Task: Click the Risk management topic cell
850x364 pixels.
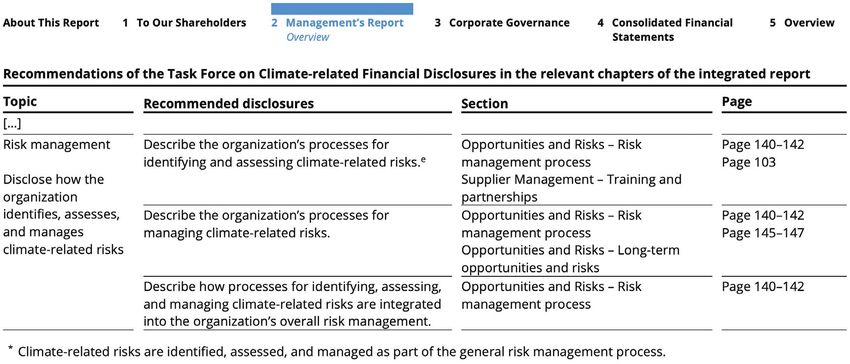Action: click(56, 145)
